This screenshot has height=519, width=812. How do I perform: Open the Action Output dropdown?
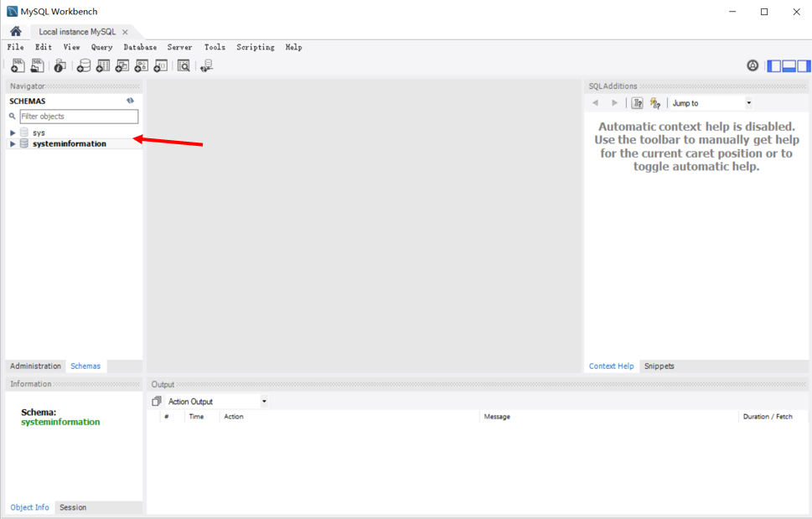point(264,402)
